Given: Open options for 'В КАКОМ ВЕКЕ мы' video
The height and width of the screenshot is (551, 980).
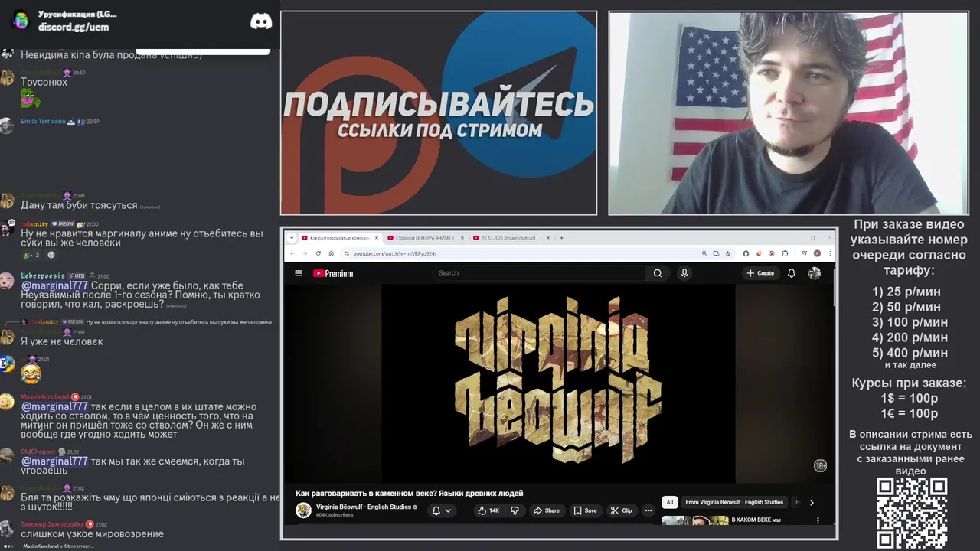Looking at the screenshot, I should 818,520.
